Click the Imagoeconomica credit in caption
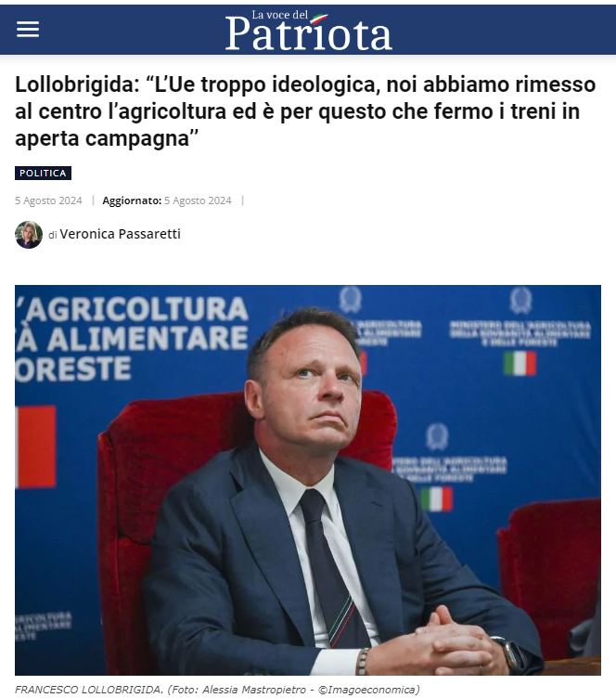616x698 pixels. (368, 690)
